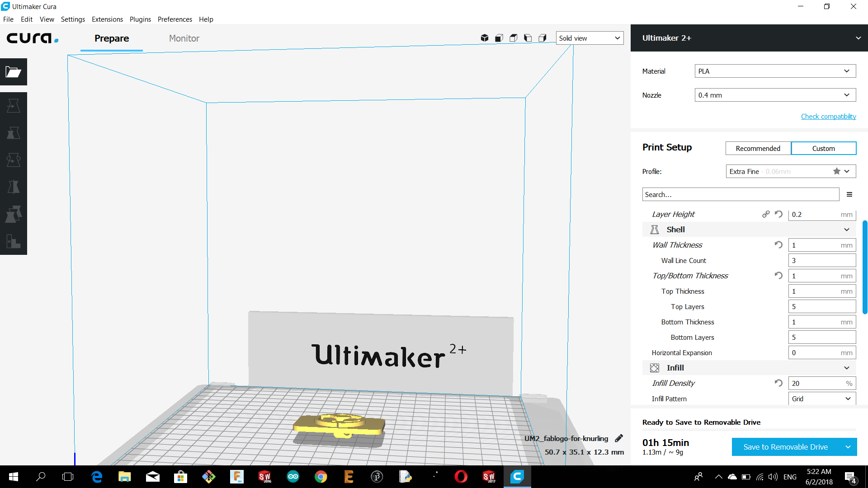Open the Edit menu
The width and height of the screenshot is (868, 488).
tap(27, 19)
